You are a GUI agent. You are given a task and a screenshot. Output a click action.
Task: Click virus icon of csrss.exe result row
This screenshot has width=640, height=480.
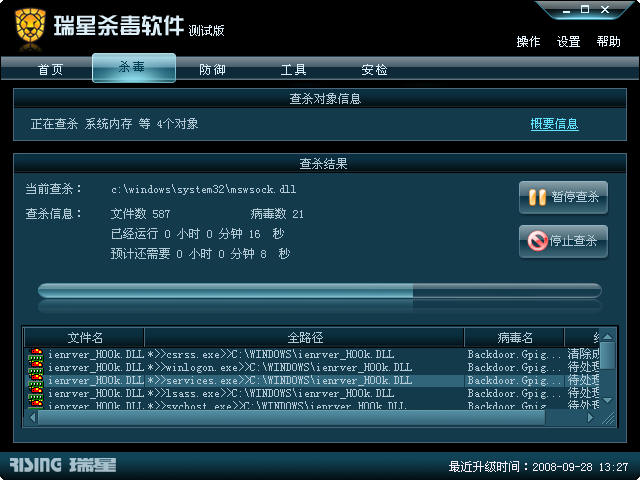tap(36, 355)
